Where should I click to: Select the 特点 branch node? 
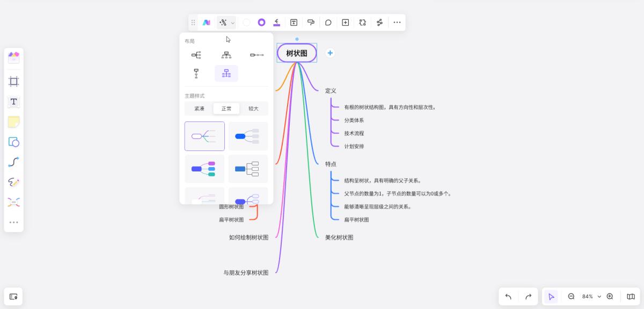coord(331,164)
